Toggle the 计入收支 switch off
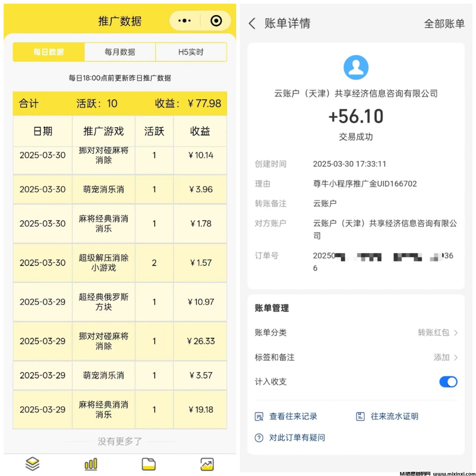 pos(448,382)
